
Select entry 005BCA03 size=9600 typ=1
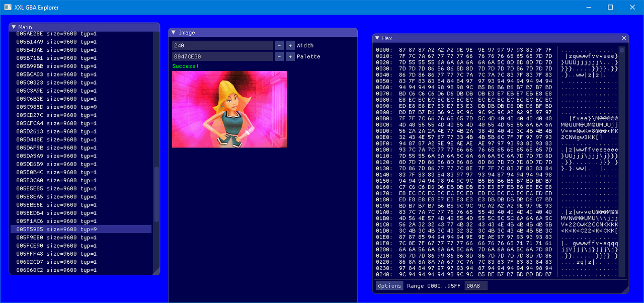81,74
